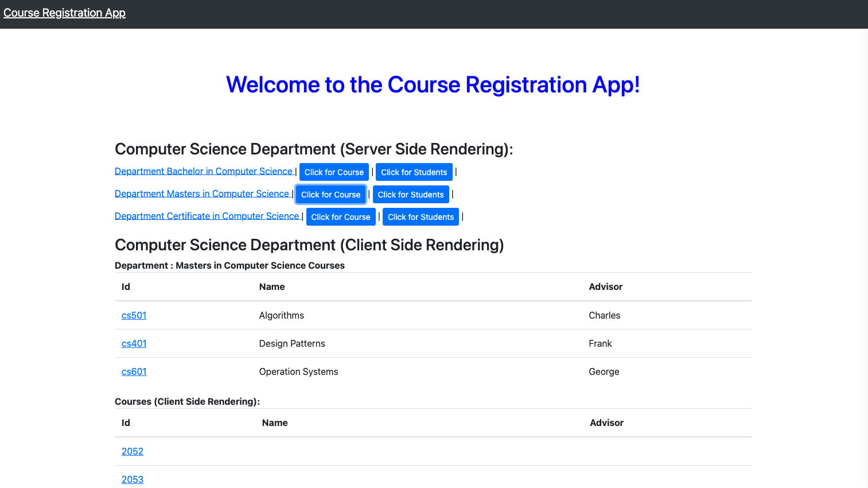Select the Algorithms course name cell
868x488 pixels.
417,315
